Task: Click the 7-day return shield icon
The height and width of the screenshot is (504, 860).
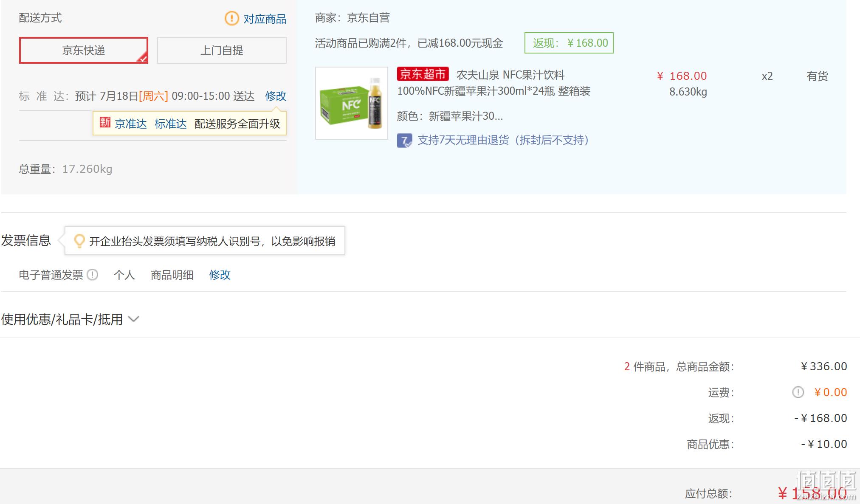Action: (x=404, y=141)
